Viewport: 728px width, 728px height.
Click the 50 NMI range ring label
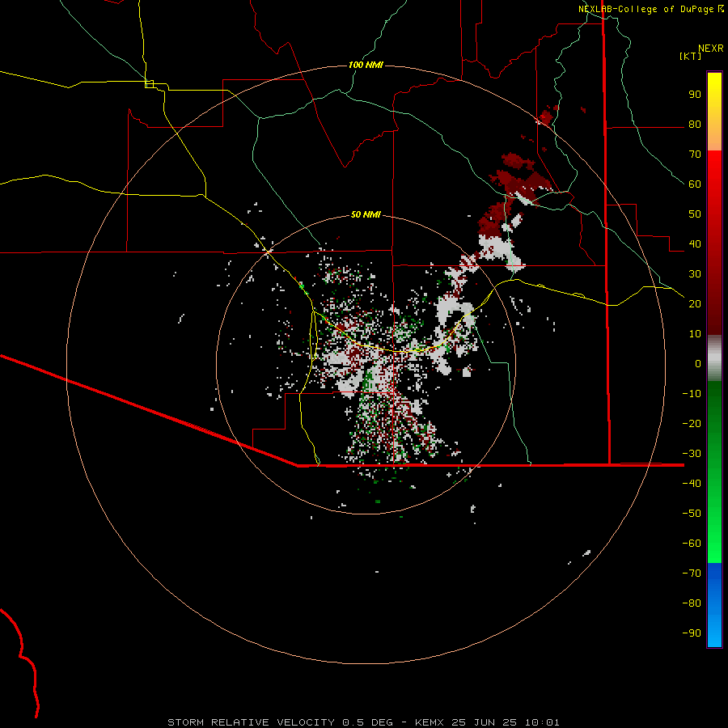[x=366, y=214]
